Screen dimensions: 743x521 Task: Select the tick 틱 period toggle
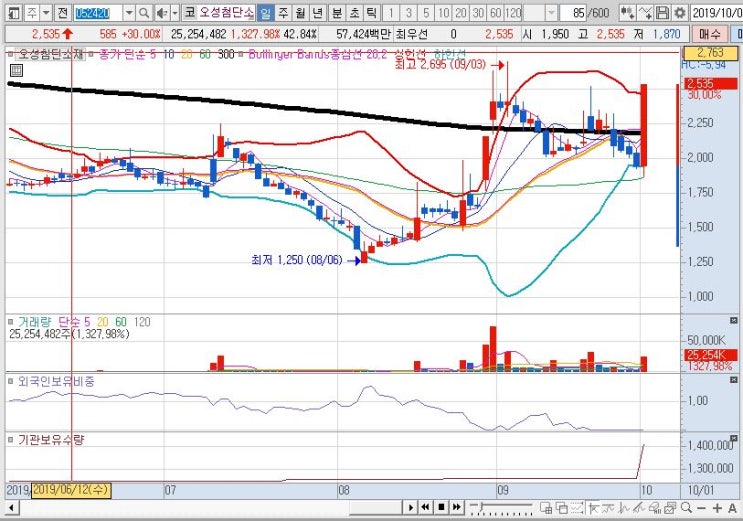point(372,13)
